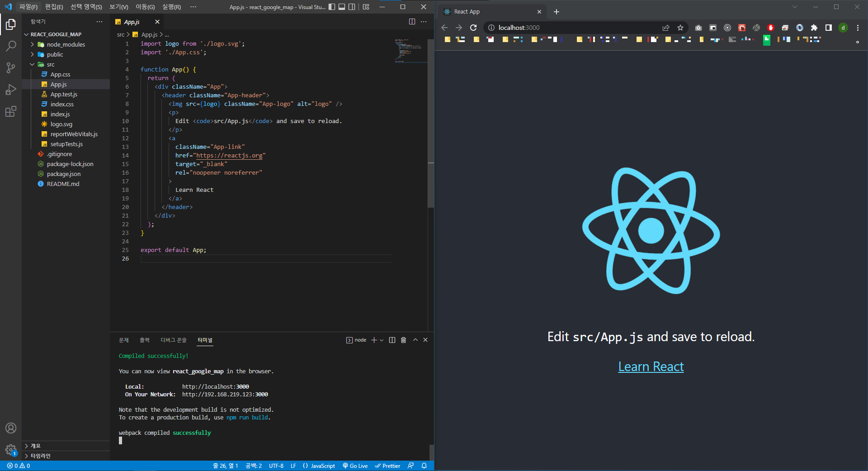
Task: Open Explorer panel more actions ellipsis
Action: [99, 22]
